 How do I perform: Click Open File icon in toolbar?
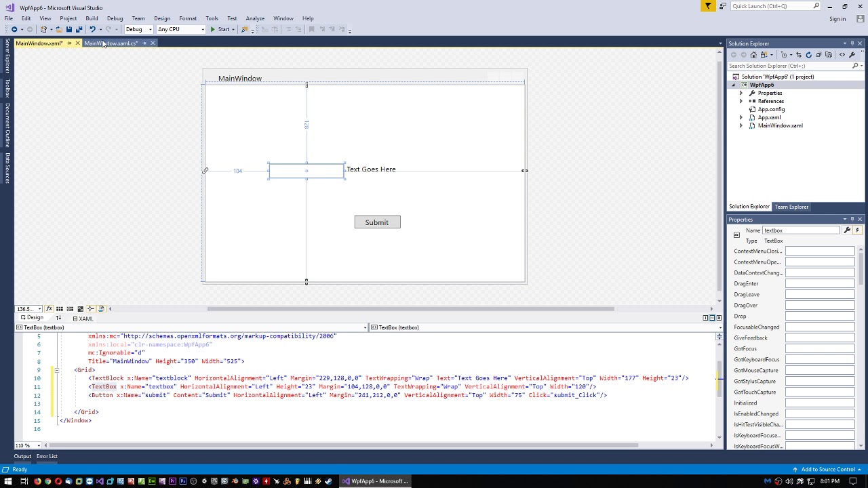[x=58, y=29]
